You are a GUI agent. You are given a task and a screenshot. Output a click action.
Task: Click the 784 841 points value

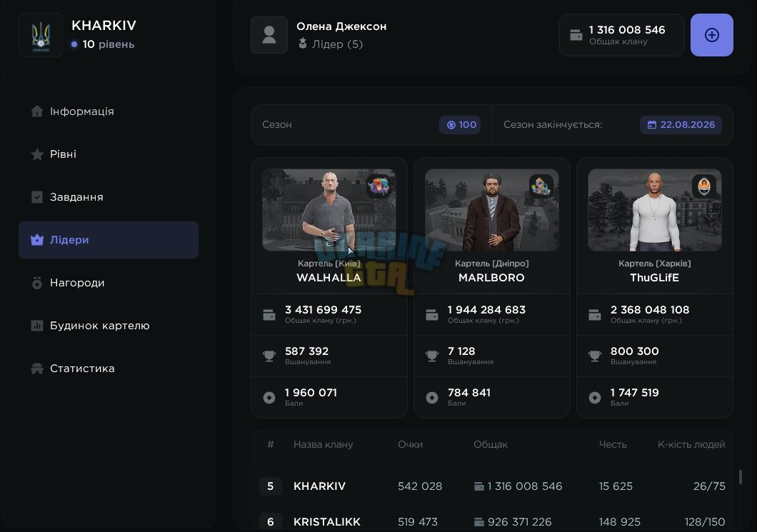click(468, 393)
